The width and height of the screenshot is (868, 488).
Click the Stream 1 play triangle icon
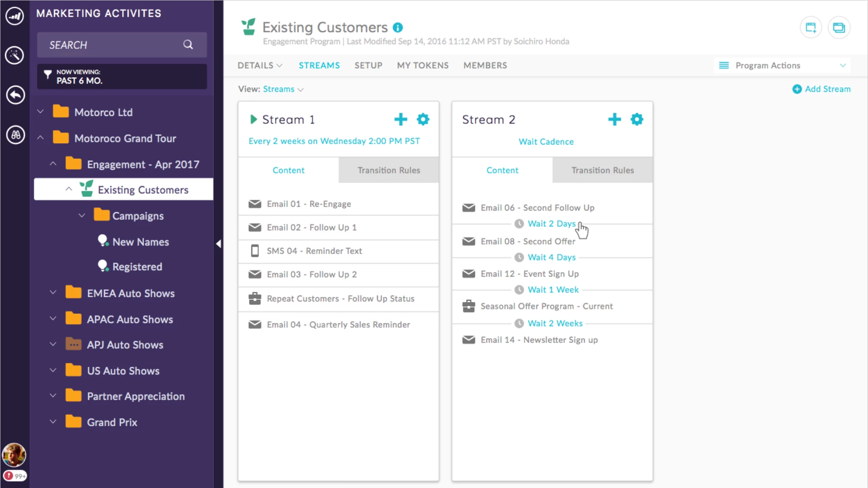pos(253,119)
